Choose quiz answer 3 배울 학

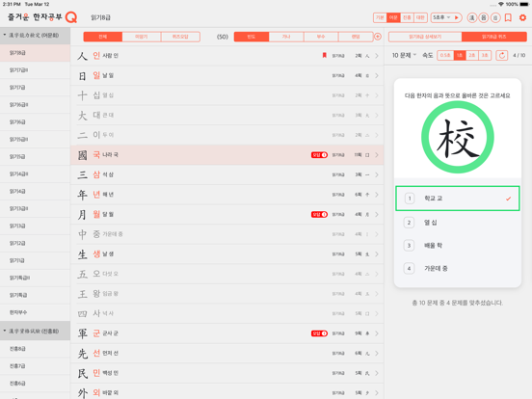458,246
